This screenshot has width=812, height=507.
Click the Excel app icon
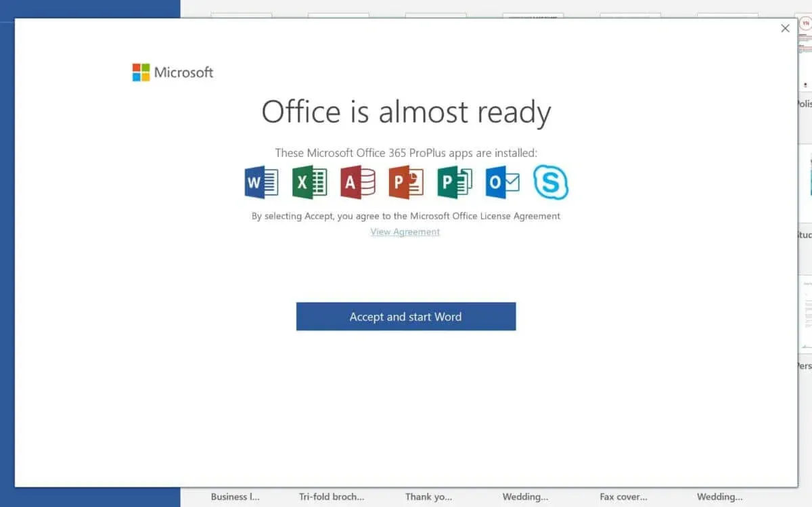point(309,181)
